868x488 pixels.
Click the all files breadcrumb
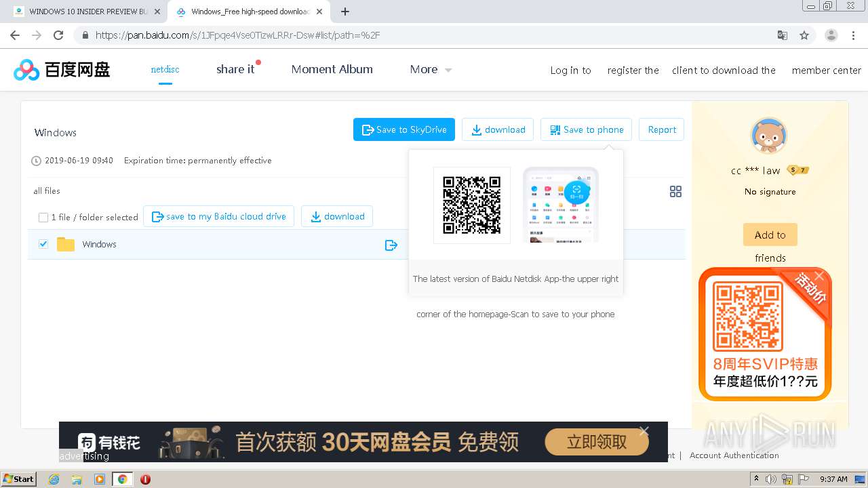click(x=47, y=191)
